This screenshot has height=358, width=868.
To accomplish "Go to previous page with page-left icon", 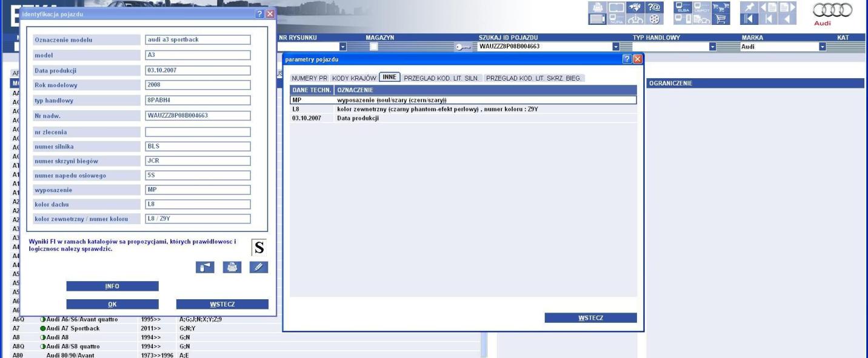I will (768, 7).
